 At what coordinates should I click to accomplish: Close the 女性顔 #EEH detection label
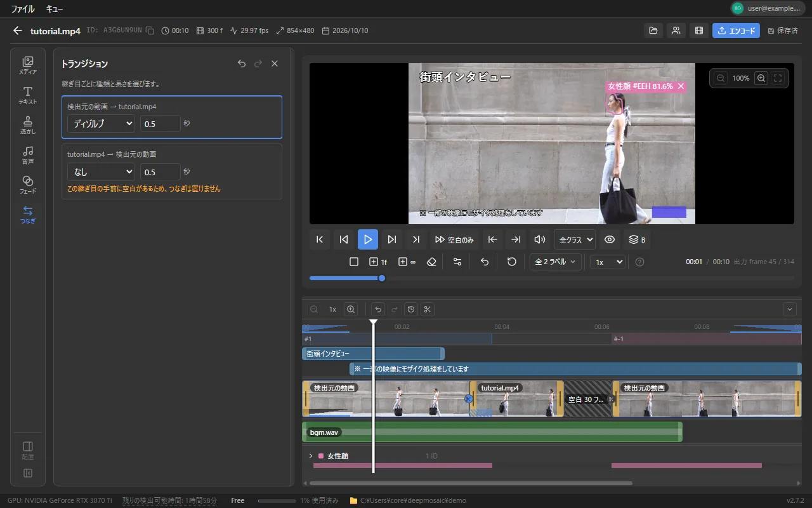(681, 86)
